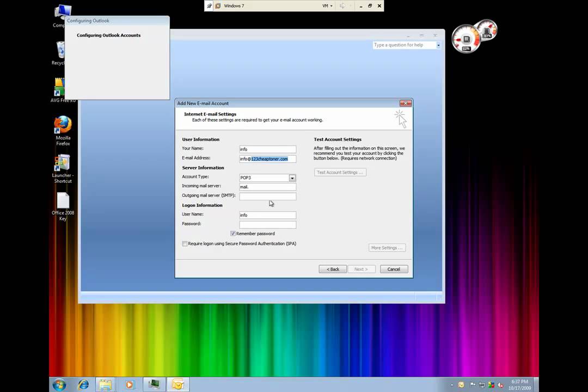
Task: Click the Windows 7 VM icon in toolbar
Action: [218, 5]
